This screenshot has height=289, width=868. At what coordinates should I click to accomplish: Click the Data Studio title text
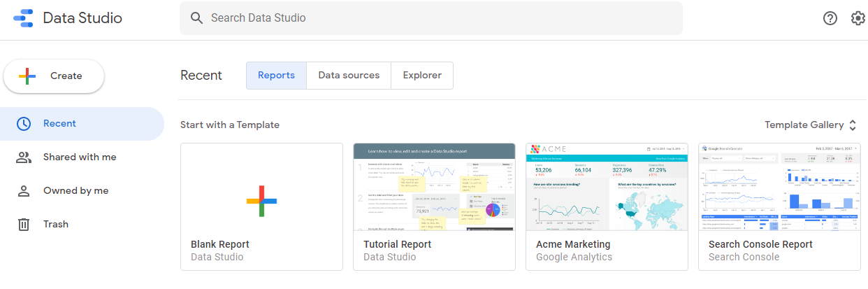82,18
